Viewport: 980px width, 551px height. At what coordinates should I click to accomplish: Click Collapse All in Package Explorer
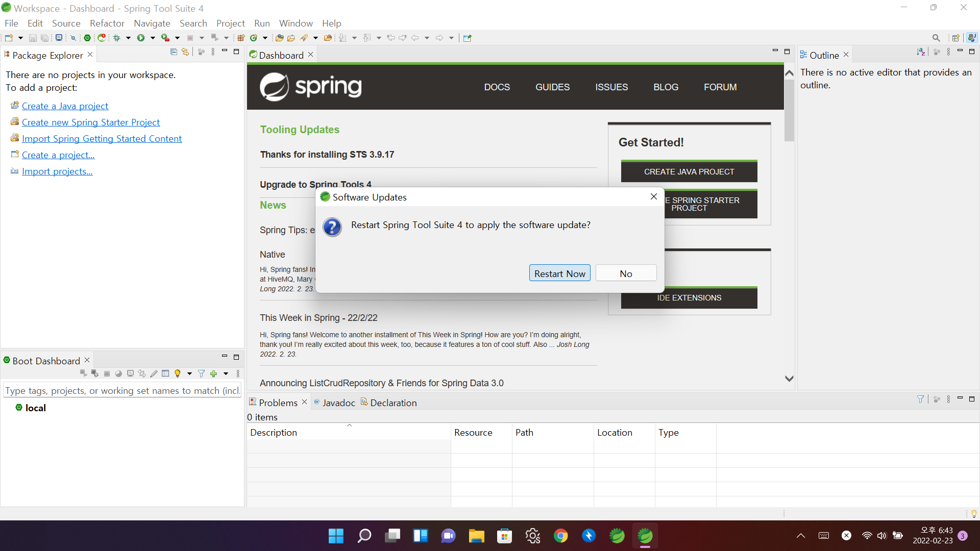[x=174, y=52]
